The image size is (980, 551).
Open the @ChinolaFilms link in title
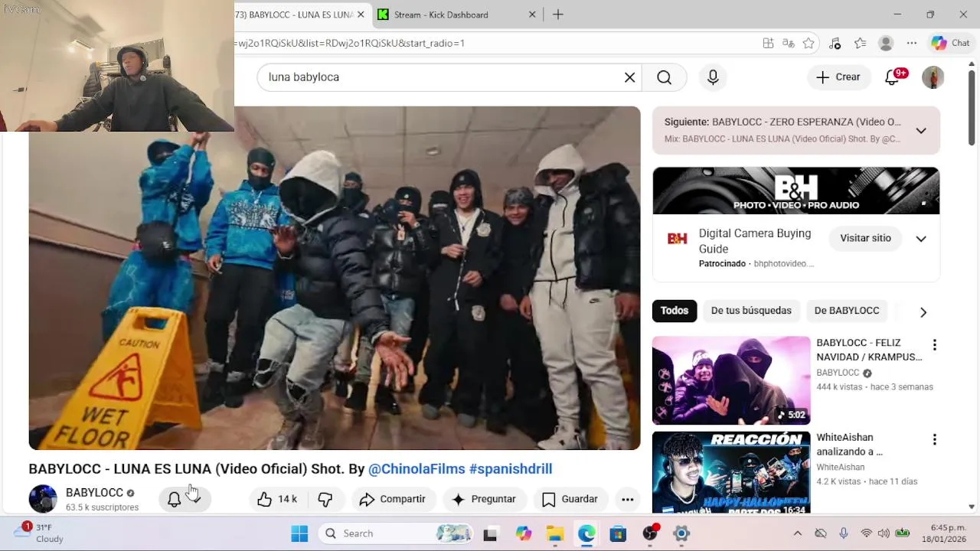(416, 468)
